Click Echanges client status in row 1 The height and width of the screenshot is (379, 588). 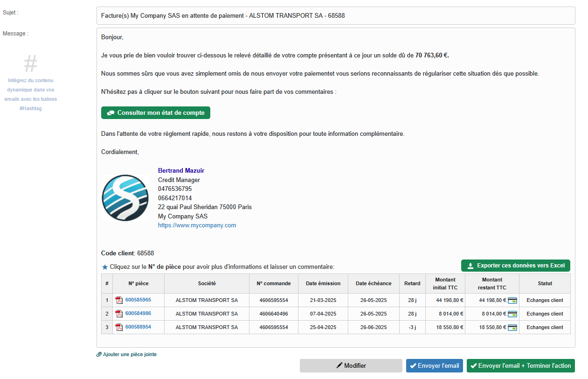545,300
